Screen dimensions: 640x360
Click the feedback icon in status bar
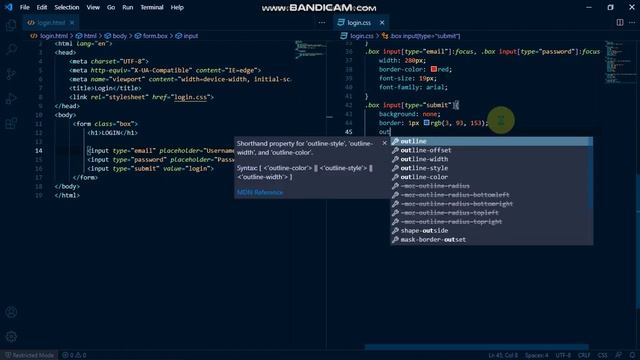tap(619, 355)
